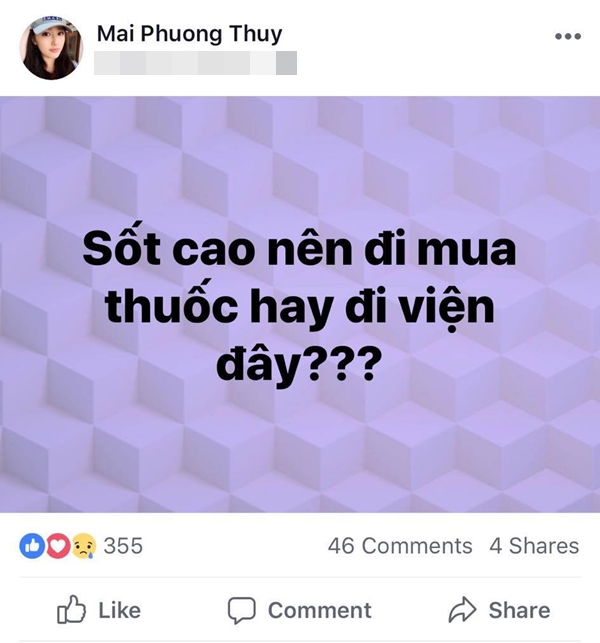This screenshot has width=600, height=643.
Task: Tap the text "đây???" in the post
Action: coord(296,363)
